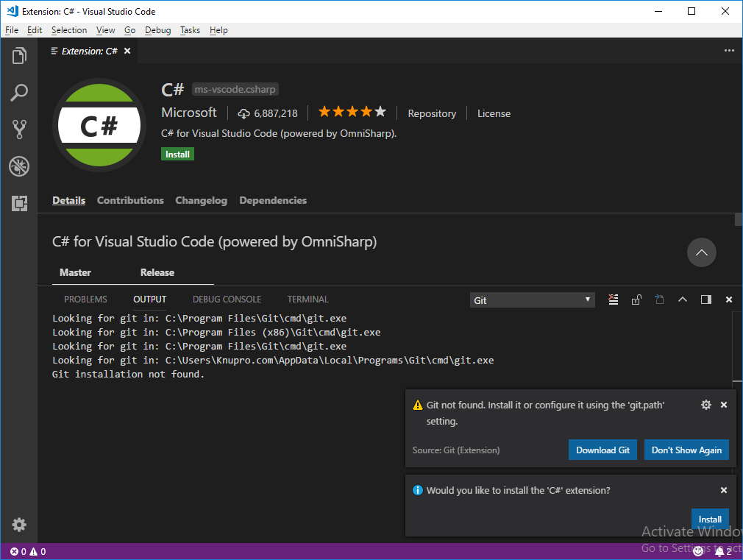Open the Selection menu
Screen dimensions: 743x560
(x=69, y=30)
